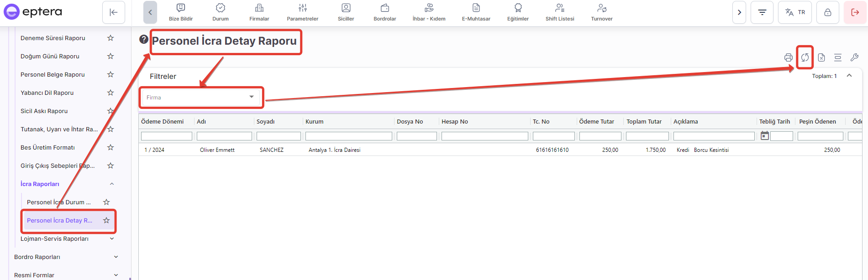Export the report to Excel
Image resolution: width=868 pixels, height=280 pixels.
point(821,57)
